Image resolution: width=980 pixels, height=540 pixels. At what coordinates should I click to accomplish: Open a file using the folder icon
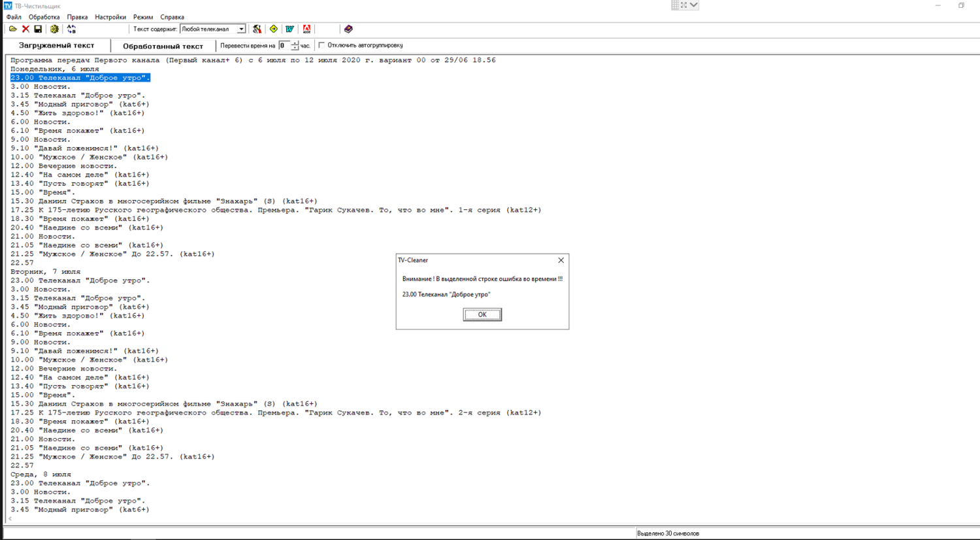[13, 29]
